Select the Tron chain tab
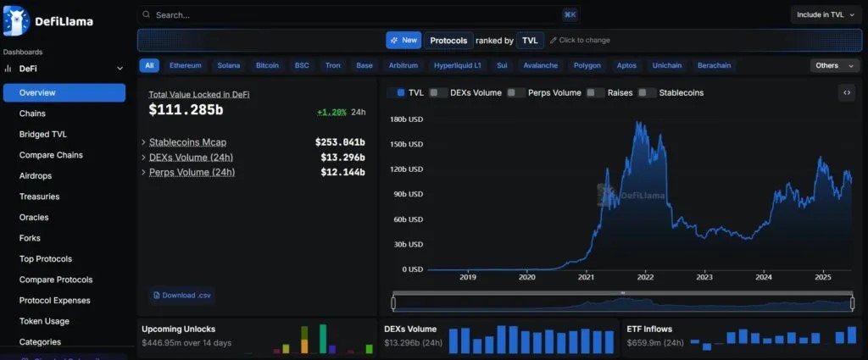The width and height of the screenshot is (868, 360). pyautogui.click(x=332, y=65)
